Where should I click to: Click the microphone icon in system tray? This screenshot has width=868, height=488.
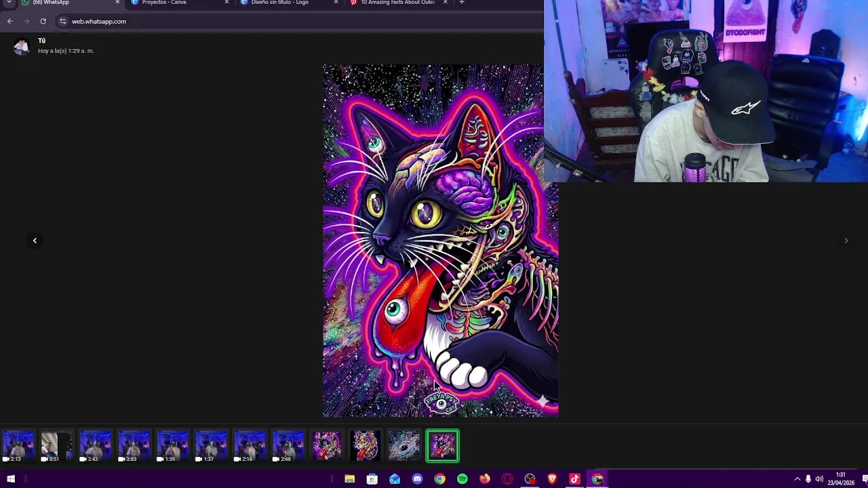tap(808, 479)
